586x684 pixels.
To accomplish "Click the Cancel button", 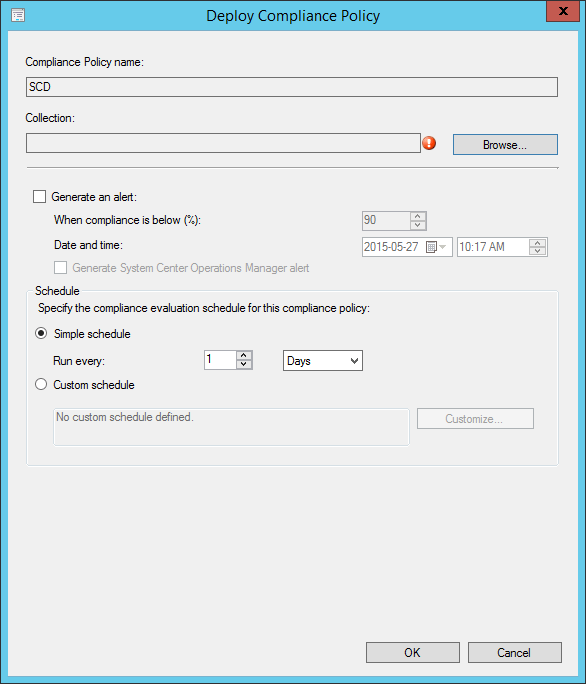I will 515,653.
